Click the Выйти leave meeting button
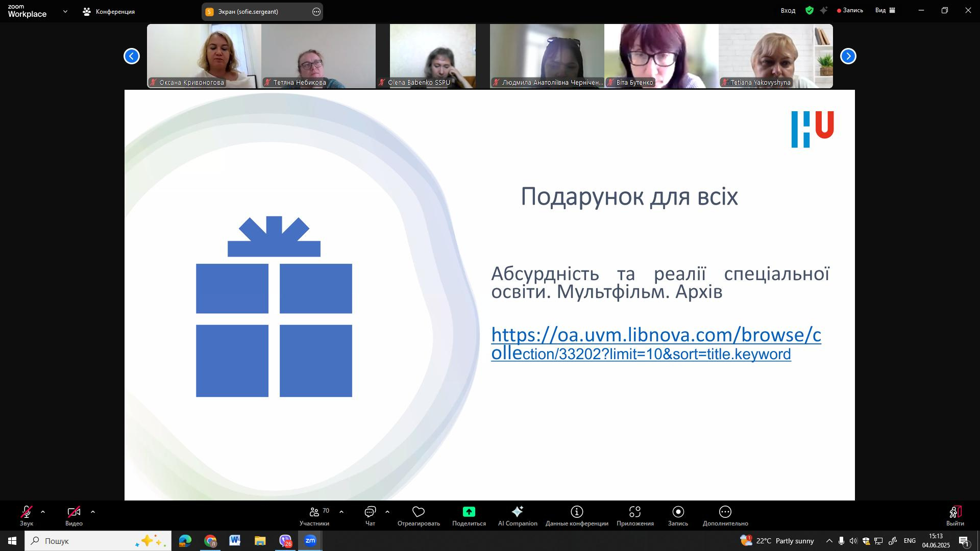This screenshot has height=551, width=980. coord(955,516)
